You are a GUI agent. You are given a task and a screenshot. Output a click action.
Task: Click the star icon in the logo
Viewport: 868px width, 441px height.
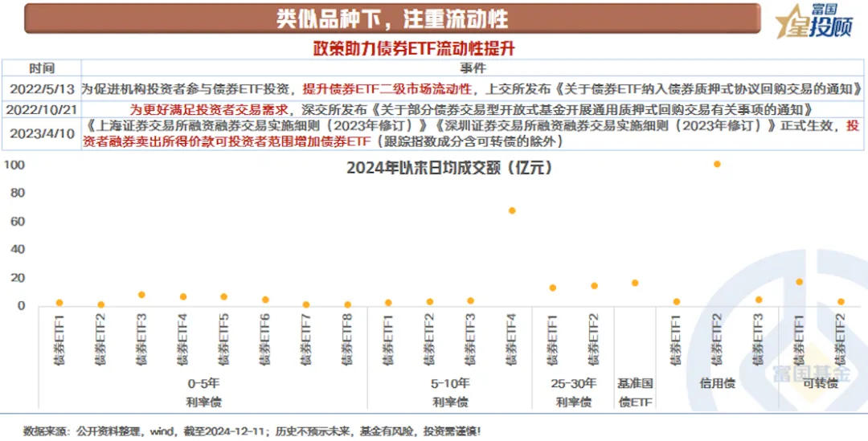pos(789,22)
